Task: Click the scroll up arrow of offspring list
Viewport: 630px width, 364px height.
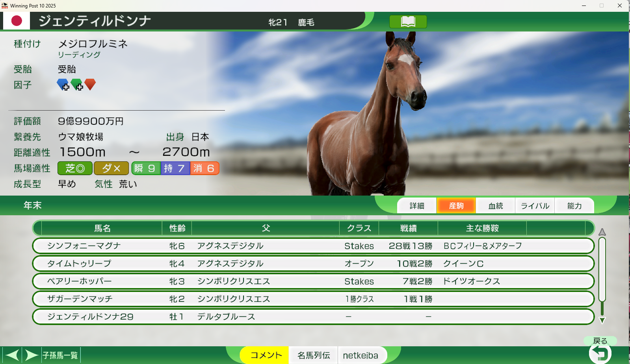Action: click(x=602, y=232)
